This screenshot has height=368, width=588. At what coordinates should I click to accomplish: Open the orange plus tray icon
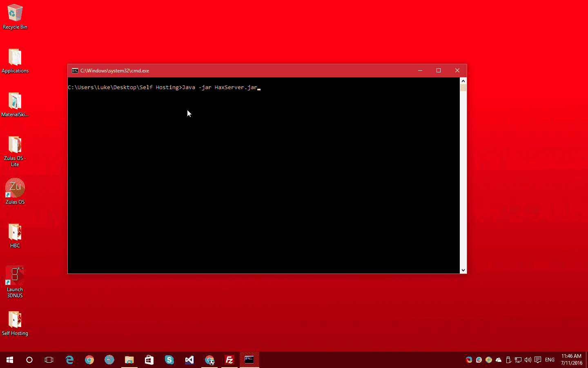[x=489, y=360]
